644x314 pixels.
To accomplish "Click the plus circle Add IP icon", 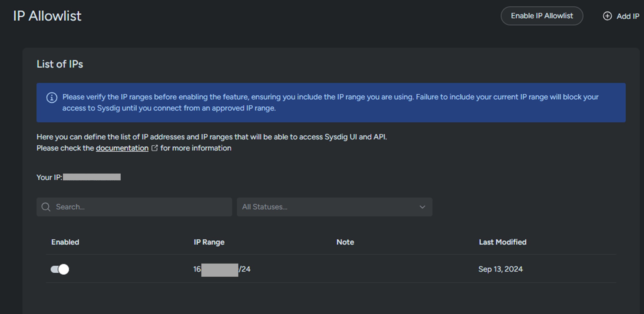I will coord(607,16).
